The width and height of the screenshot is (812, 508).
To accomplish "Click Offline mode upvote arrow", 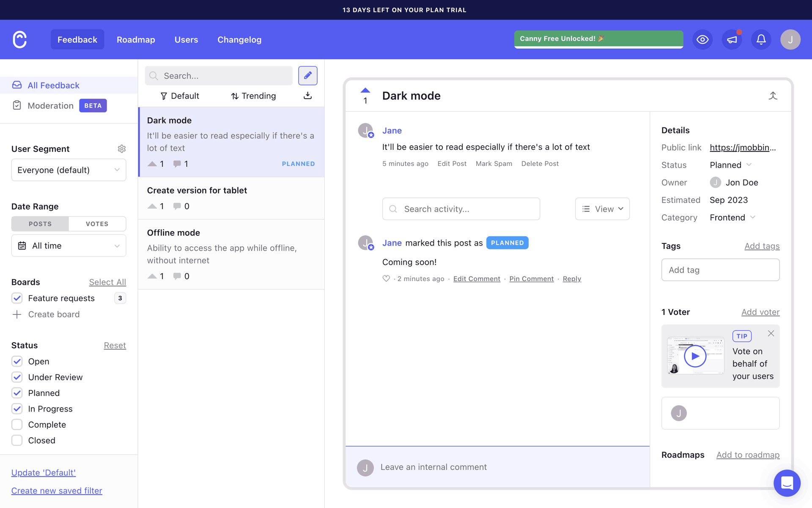I will 152,276.
